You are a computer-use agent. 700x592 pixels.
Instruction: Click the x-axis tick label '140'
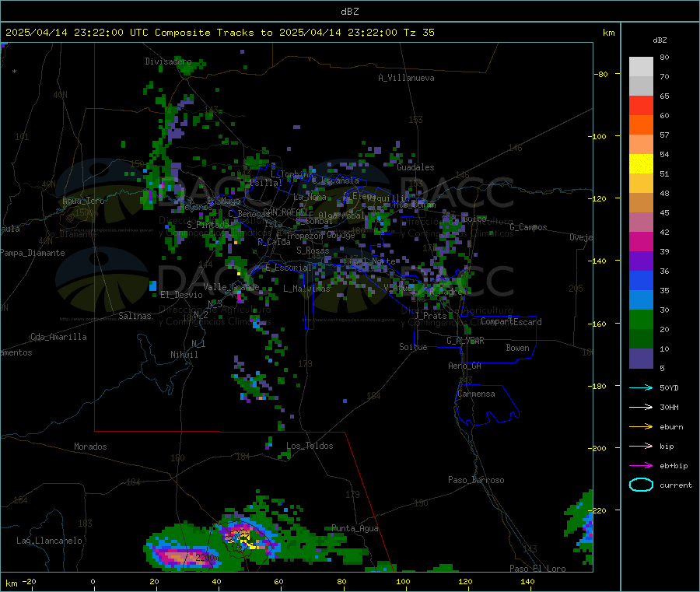[x=527, y=582]
